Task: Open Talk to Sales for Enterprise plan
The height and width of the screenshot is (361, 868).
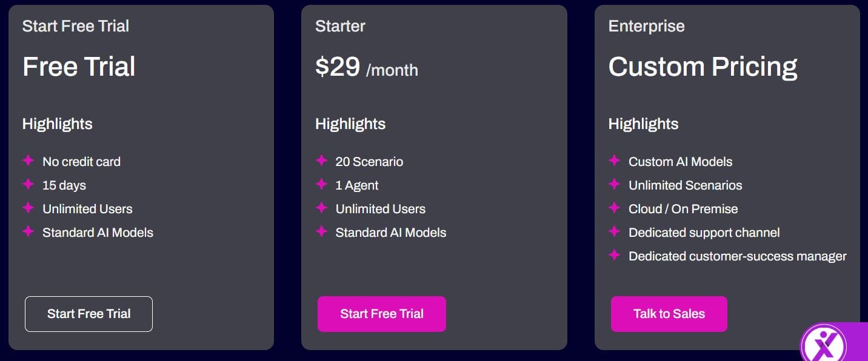Action: 669,314
